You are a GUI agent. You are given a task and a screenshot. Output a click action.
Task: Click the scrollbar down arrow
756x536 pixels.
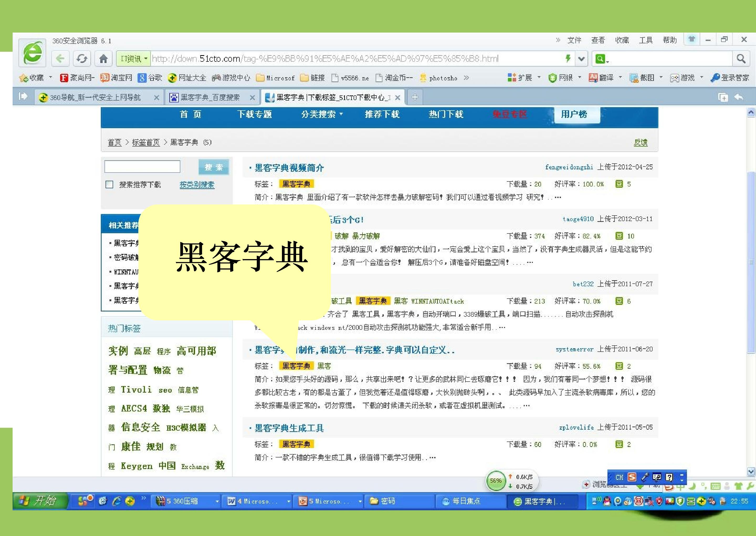pyautogui.click(x=751, y=471)
